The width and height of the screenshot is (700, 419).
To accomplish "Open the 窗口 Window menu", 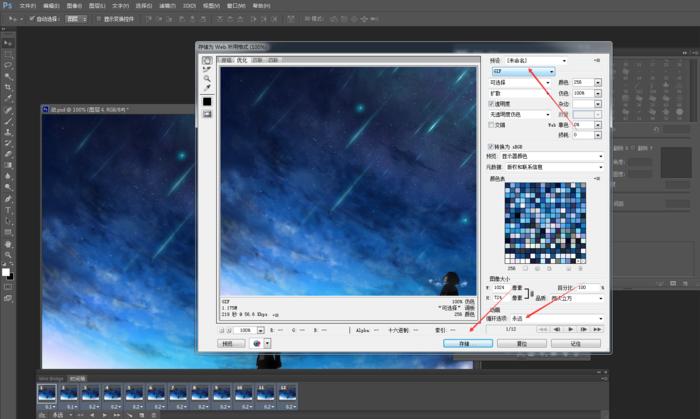I will [x=236, y=6].
